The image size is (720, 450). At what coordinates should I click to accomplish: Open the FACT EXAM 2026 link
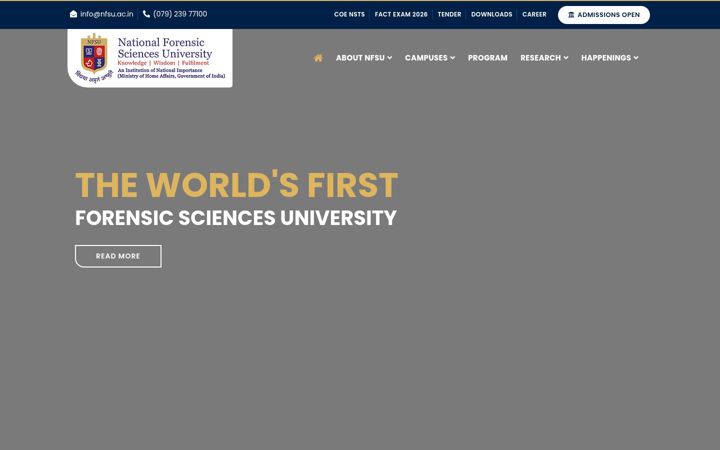coord(401,15)
